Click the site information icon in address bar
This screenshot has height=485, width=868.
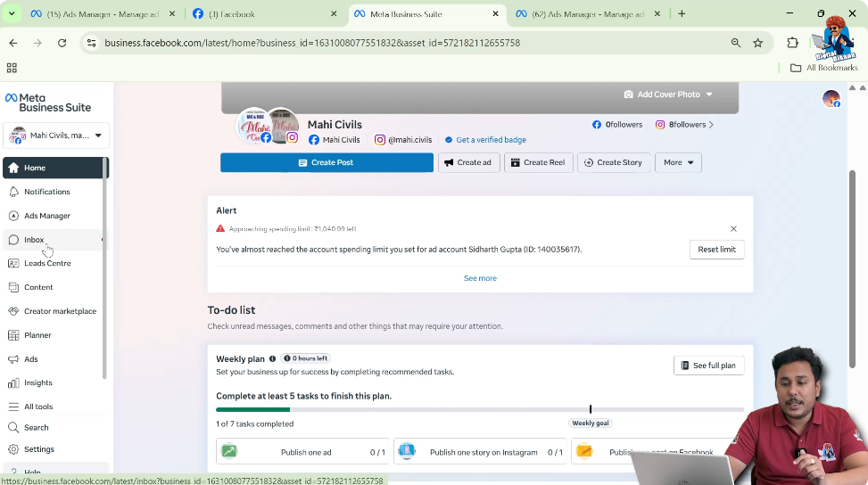(92, 43)
